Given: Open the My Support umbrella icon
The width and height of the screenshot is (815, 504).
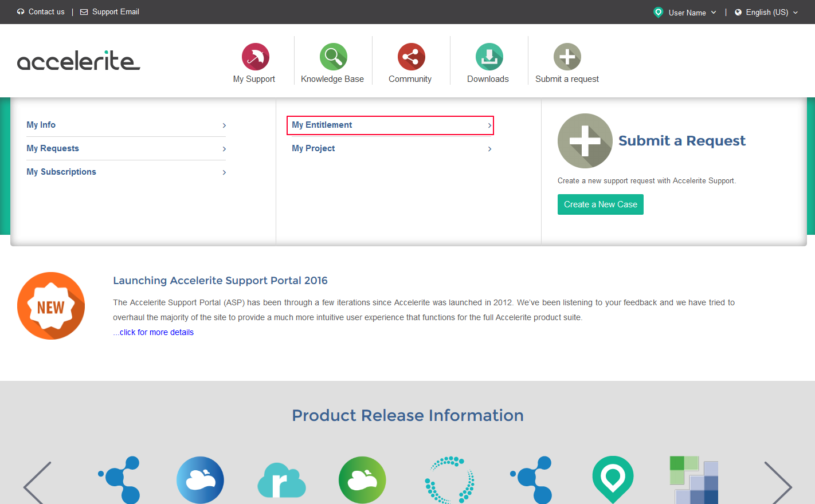Looking at the screenshot, I should coord(256,57).
